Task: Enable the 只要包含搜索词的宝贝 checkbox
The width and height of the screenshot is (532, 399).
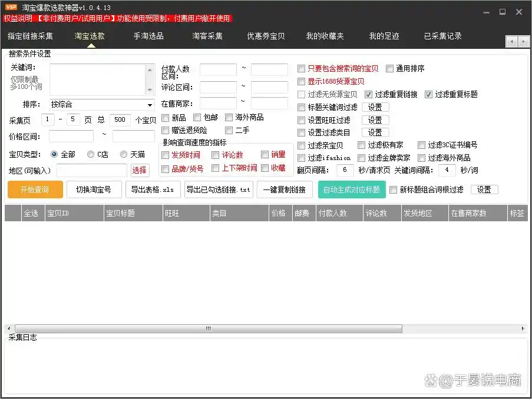Action: [302, 68]
